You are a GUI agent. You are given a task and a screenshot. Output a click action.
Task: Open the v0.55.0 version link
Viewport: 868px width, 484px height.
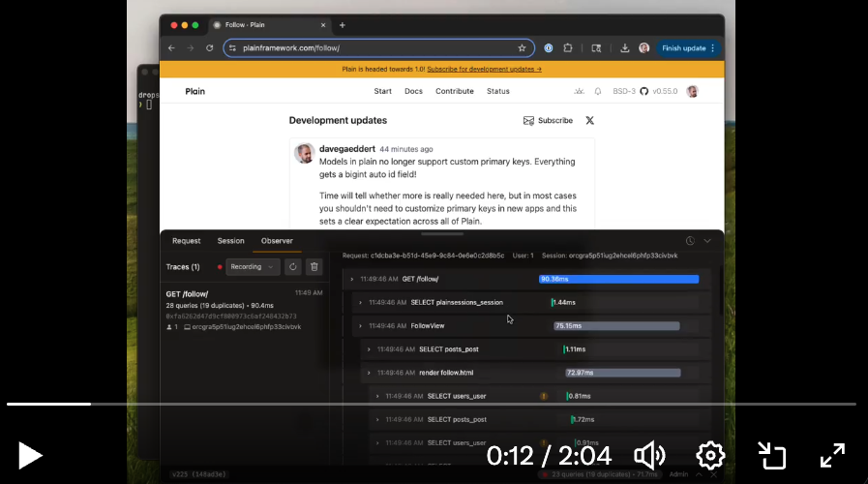coord(665,91)
